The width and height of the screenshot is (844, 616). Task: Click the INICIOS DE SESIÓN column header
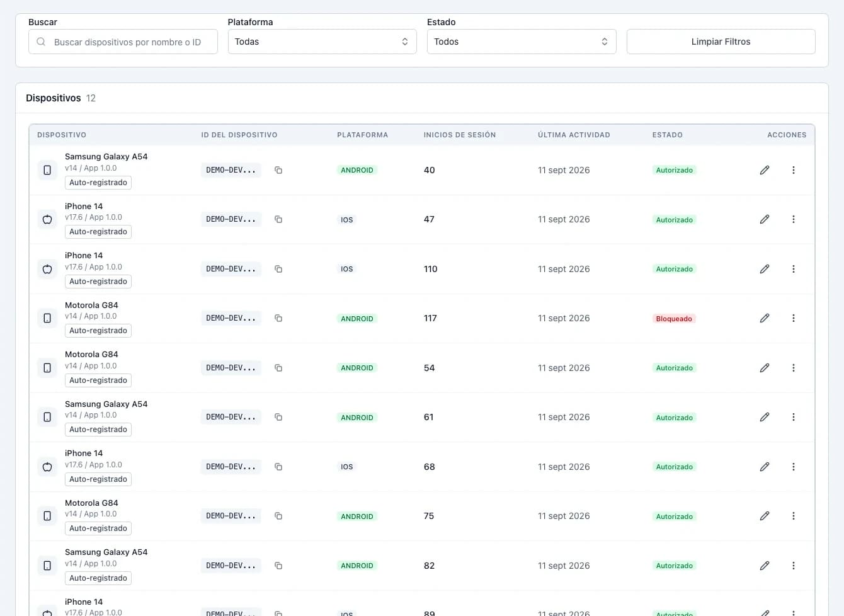(x=460, y=135)
